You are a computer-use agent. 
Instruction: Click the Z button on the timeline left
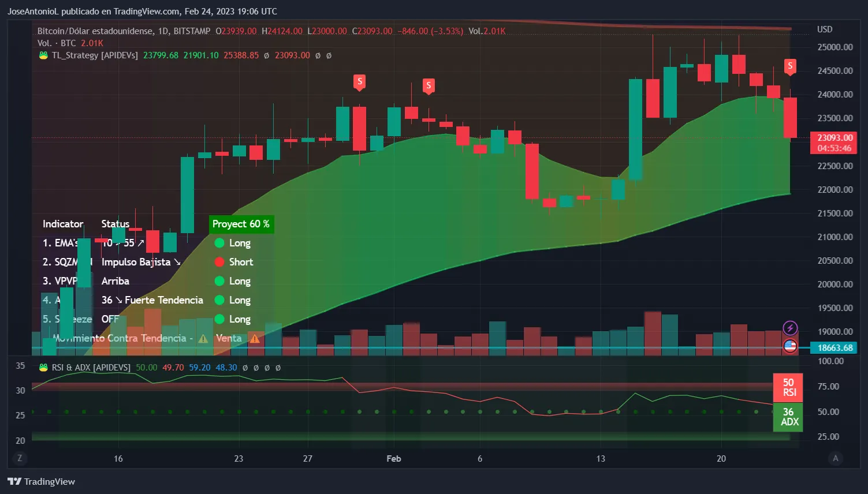pos(20,458)
